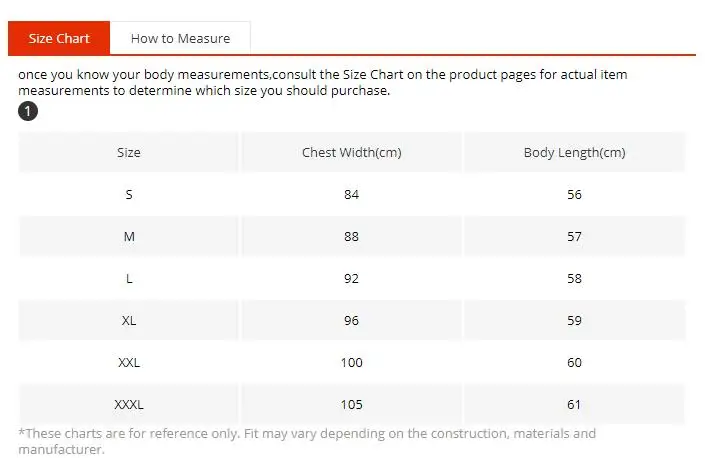Image resolution: width=705 pixels, height=458 pixels.
Task: Click chest width value 84
Action: (351, 195)
